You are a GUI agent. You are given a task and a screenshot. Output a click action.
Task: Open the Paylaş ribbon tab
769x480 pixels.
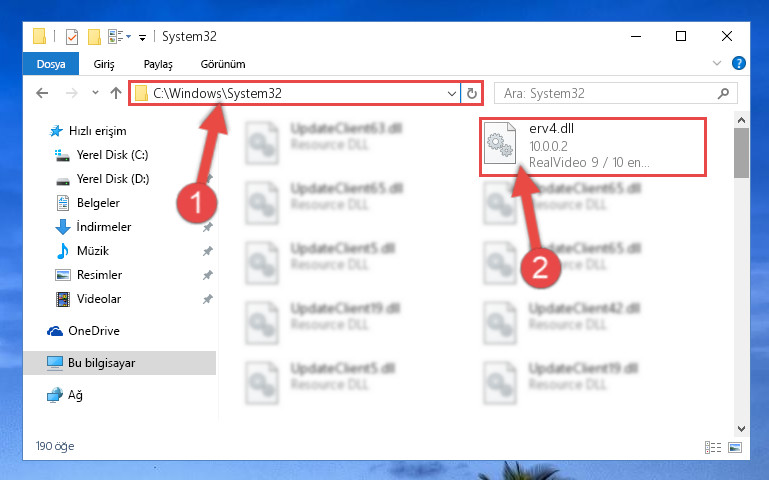pos(158,64)
